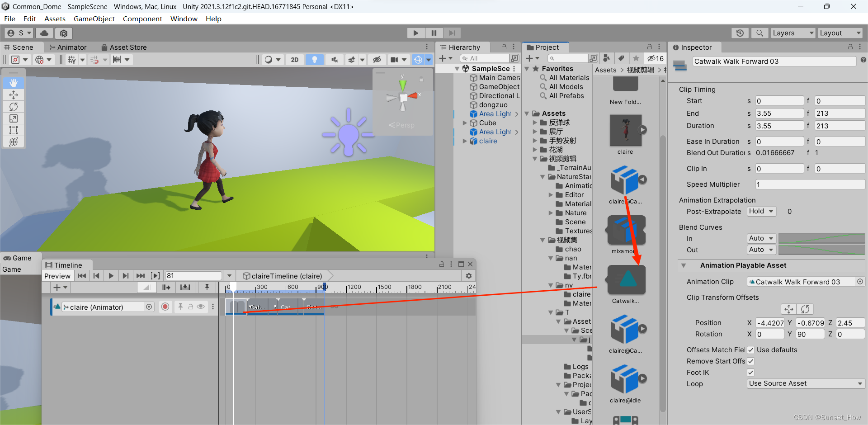The image size is (868, 425).
Task: Open the Timeline settings gear
Action: pos(469,276)
